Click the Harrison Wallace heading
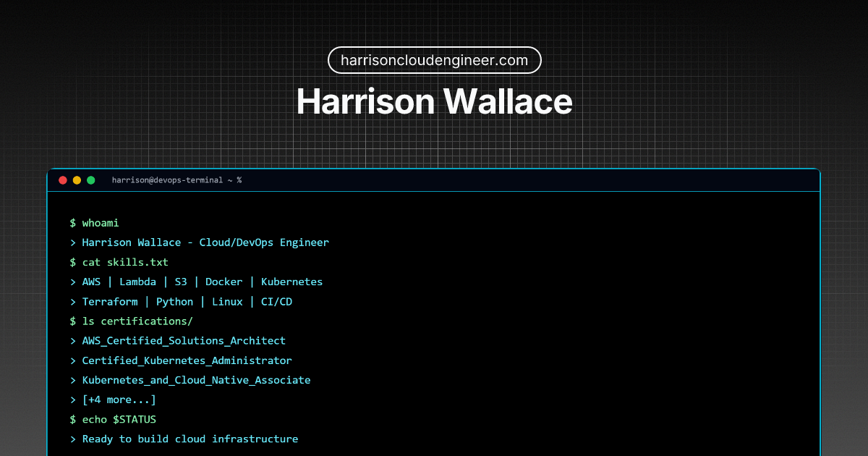 [434, 102]
